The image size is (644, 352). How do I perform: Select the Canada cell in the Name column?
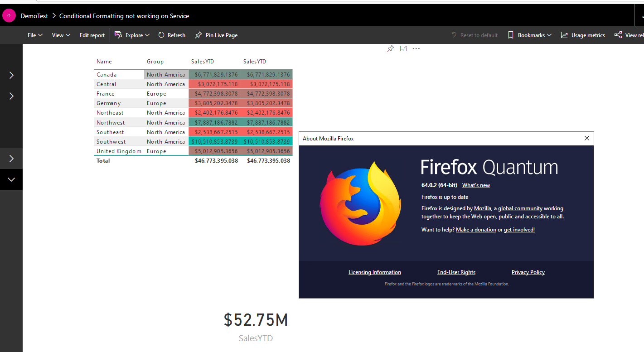tap(119, 75)
